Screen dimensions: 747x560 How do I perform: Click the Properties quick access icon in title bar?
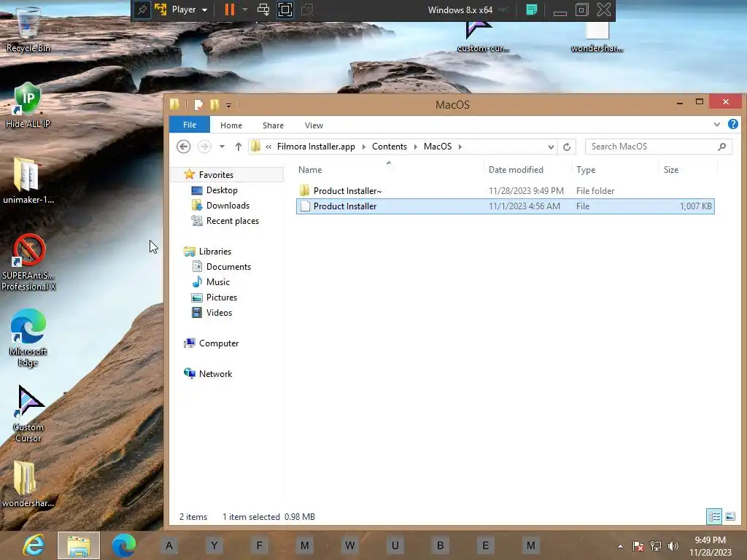pyautogui.click(x=198, y=105)
